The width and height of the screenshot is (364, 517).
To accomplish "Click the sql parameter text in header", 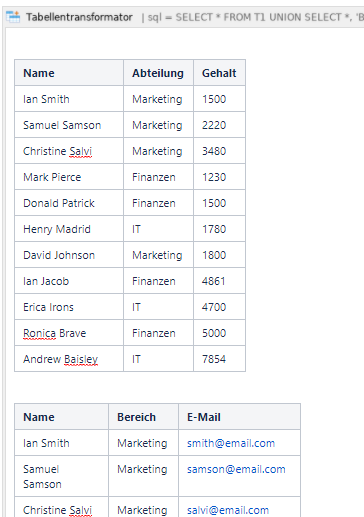I will (253, 17).
